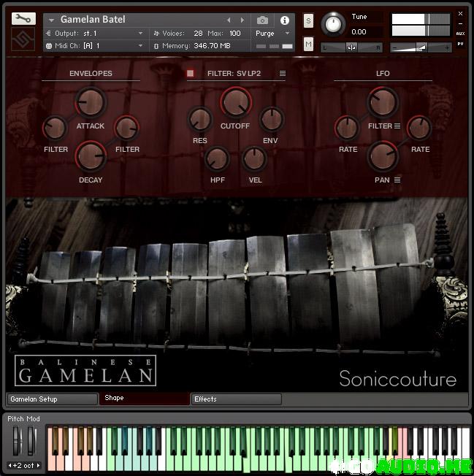Click the Soniccouture brand text
474x476 pixels.
398,379
